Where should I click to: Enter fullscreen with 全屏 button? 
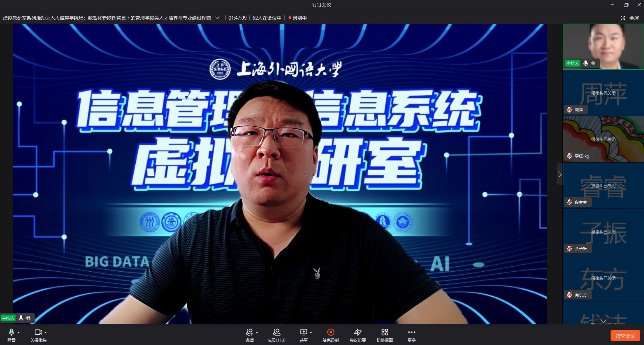630,18
